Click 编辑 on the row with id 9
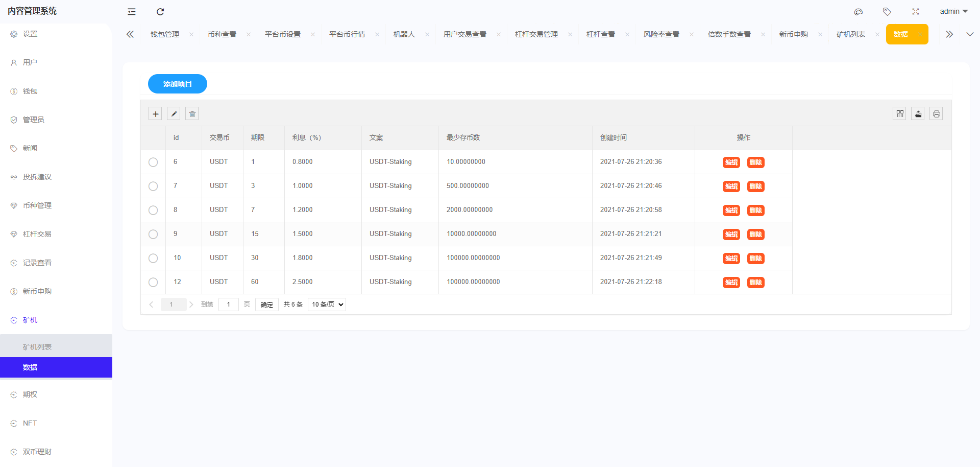980x467 pixels. tap(731, 234)
